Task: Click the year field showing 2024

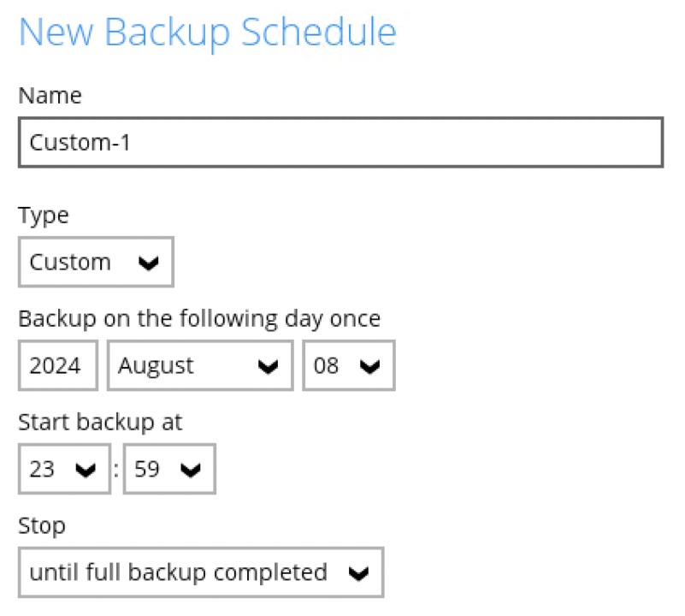Action: pyautogui.click(x=57, y=366)
